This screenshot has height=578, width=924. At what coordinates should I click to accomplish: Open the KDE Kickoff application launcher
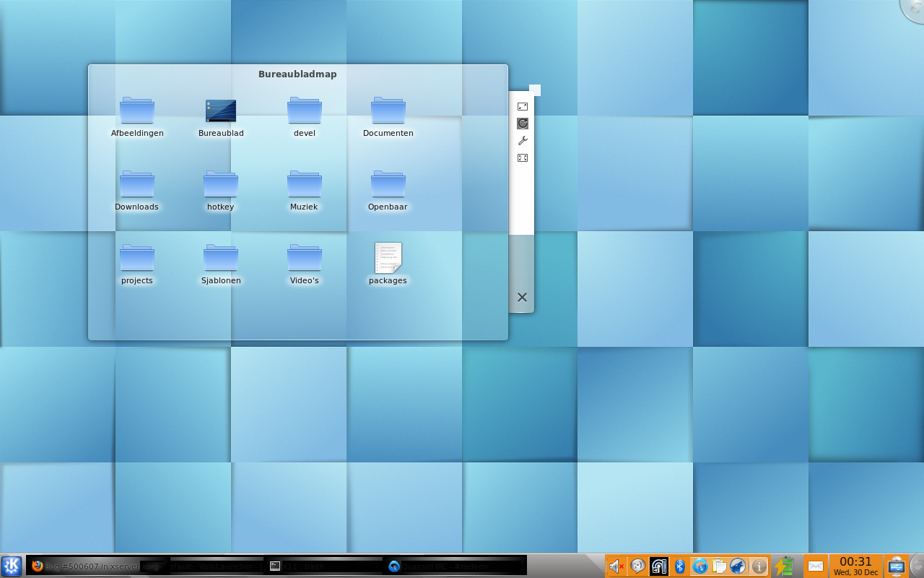[12, 566]
